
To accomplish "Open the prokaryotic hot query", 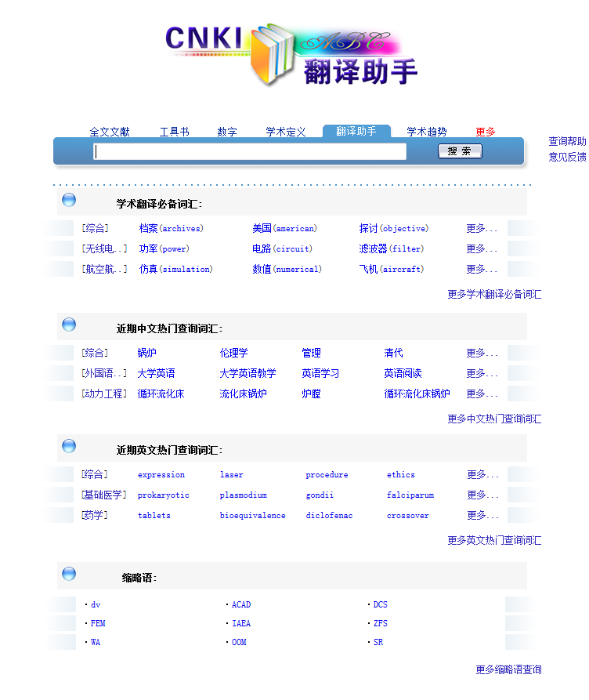I will point(164,495).
